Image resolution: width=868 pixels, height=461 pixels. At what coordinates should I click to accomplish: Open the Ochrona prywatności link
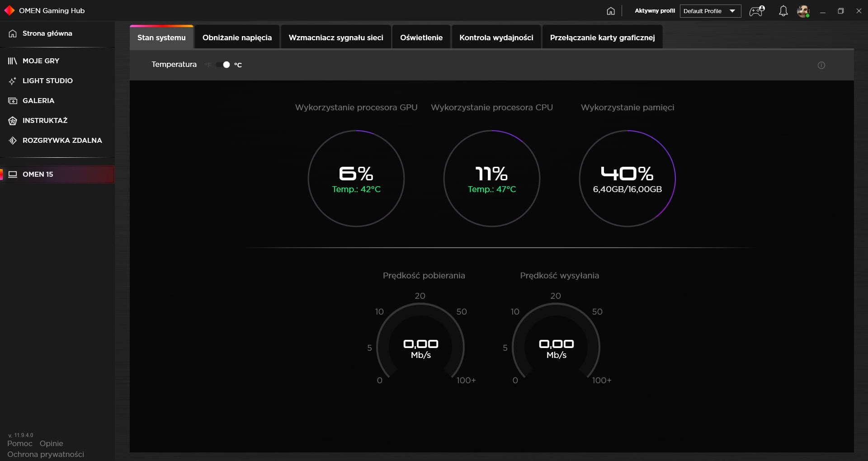tap(46, 454)
